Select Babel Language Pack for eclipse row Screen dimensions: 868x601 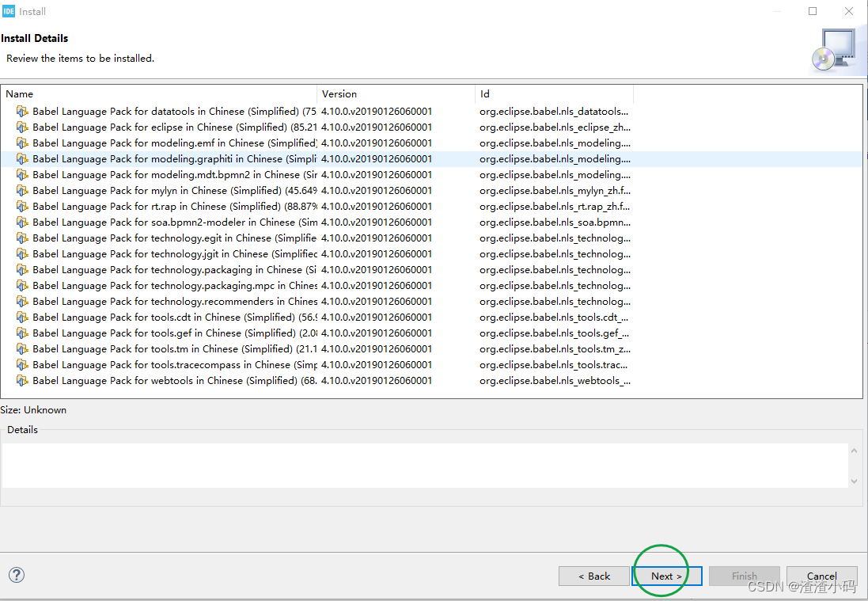[432, 127]
